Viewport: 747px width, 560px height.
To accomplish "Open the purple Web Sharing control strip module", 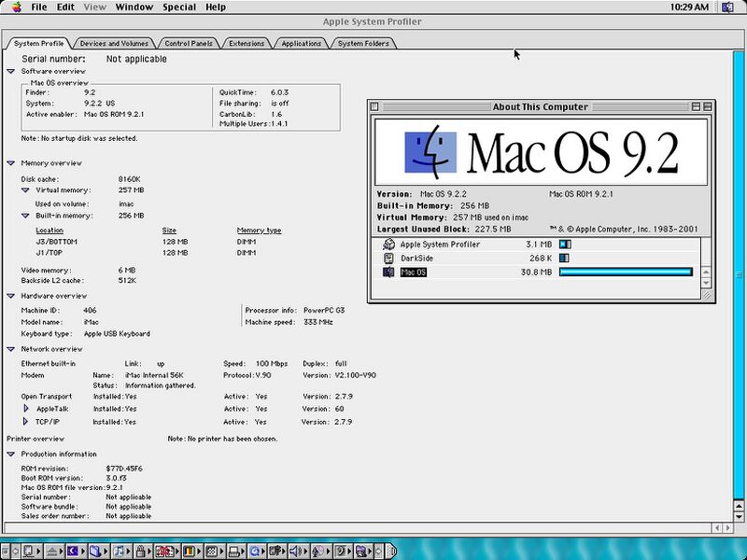I will [361, 552].
